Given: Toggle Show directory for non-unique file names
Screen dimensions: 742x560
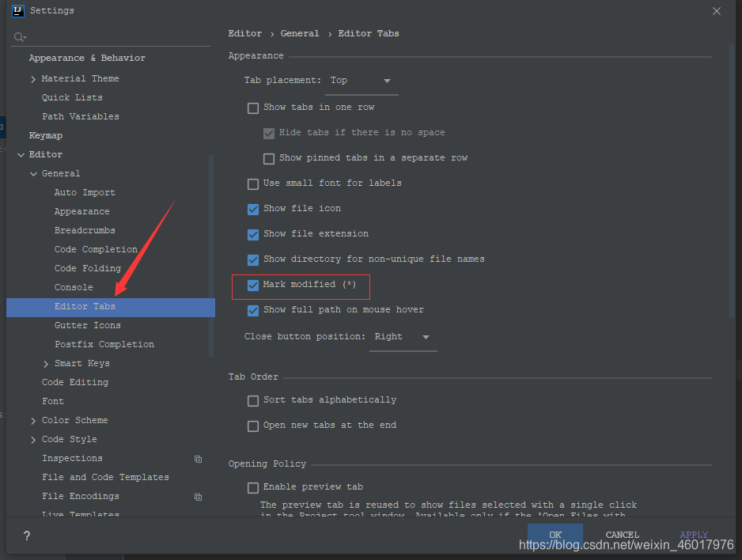Looking at the screenshot, I should (253, 259).
